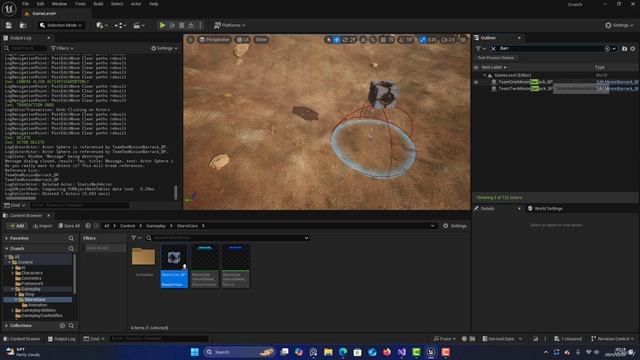Open the viewport Show menu
The width and height of the screenshot is (640, 360).
click(x=261, y=40)
